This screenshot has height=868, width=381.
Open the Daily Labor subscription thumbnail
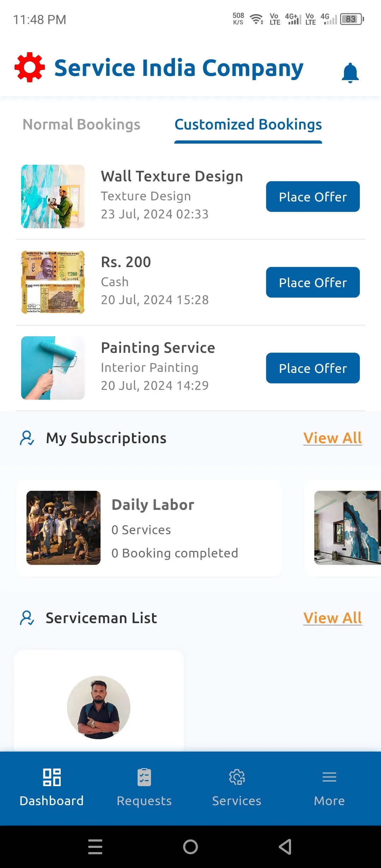click(64, 528)
